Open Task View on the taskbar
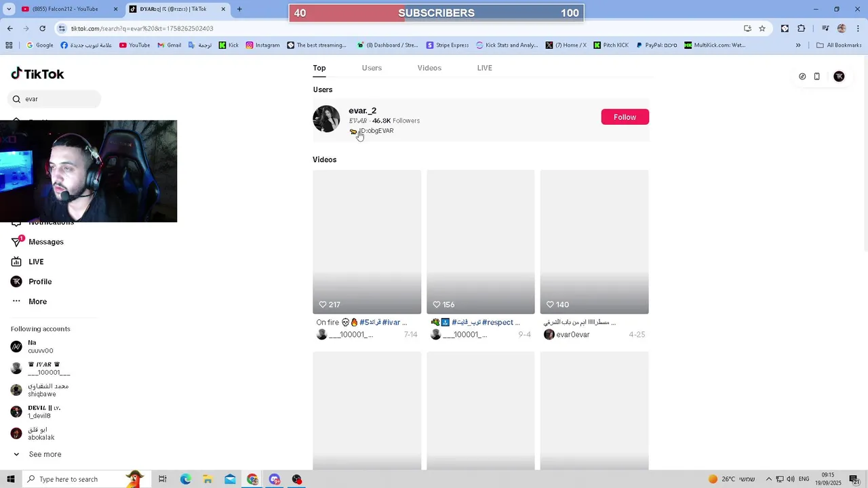Screen dimensions: 868x488 (x=163, y=479)
